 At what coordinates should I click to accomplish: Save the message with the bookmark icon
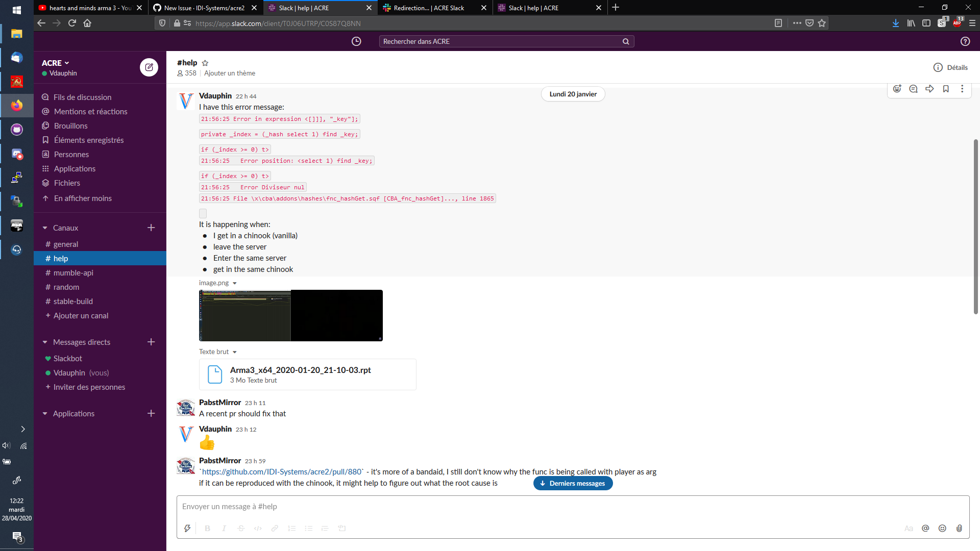pyautogui.click(x=946, y=89)
